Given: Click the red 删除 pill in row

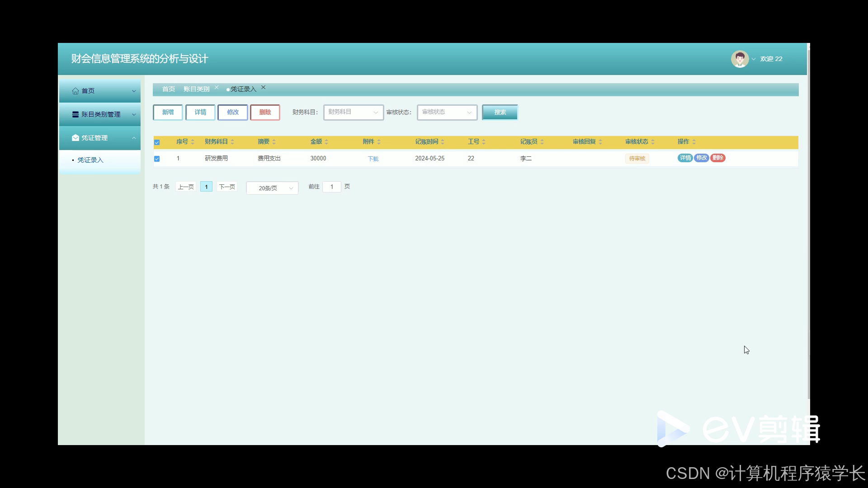Looking at the screenshot, I should point(717,158).
